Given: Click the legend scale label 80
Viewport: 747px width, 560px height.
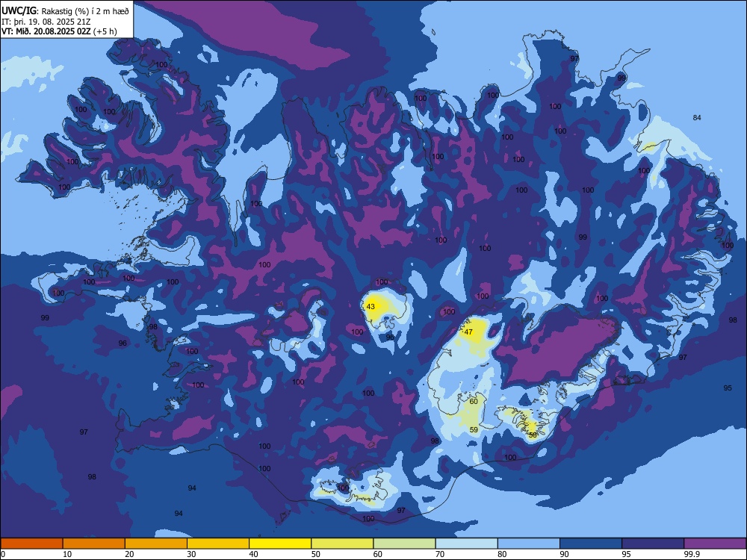Looking at the screenshot, I should (x=502, y=554).
